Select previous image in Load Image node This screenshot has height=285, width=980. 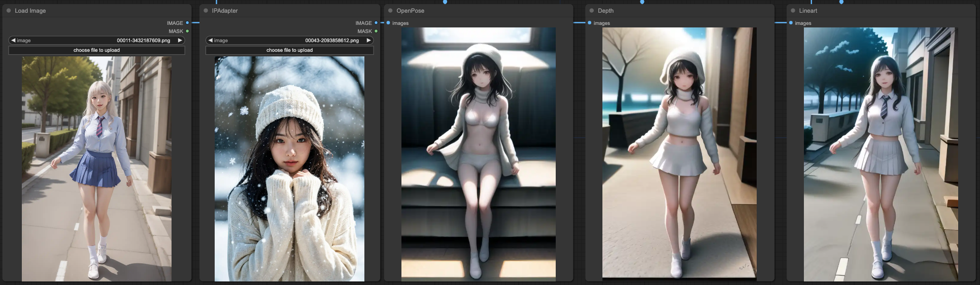pyautogui.click(x=13, y=40)
